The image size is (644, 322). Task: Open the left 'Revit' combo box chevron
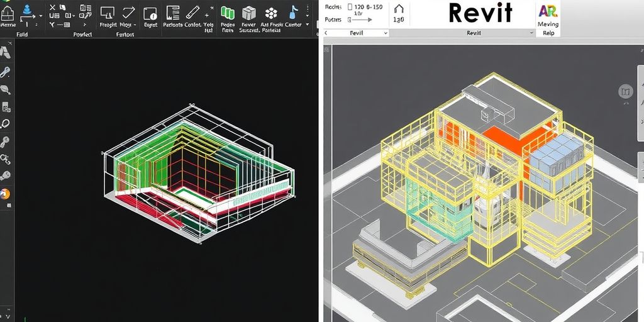point(386,33)
